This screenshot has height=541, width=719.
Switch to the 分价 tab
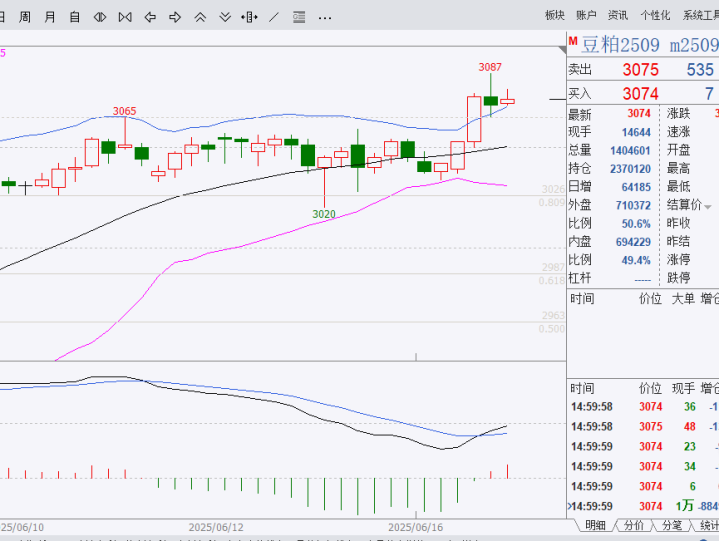(633, 525)
